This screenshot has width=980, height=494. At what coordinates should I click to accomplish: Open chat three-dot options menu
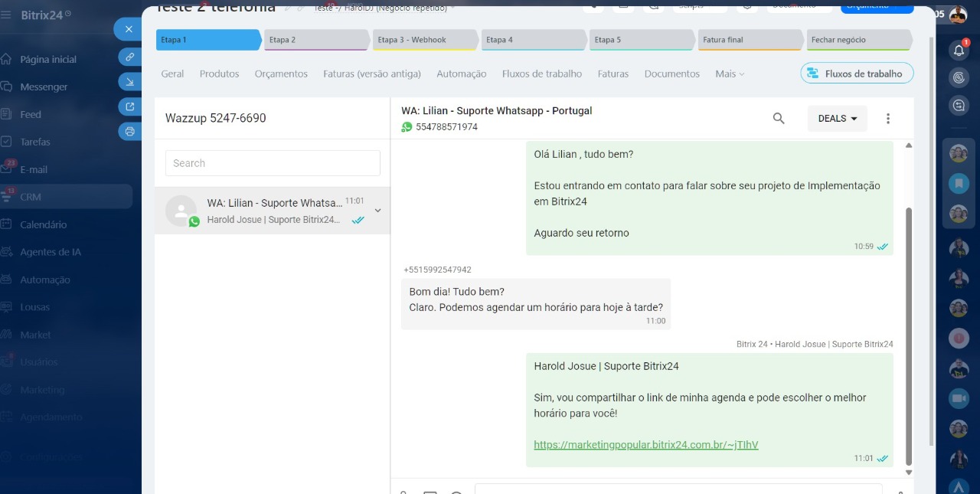click(888, 119)
